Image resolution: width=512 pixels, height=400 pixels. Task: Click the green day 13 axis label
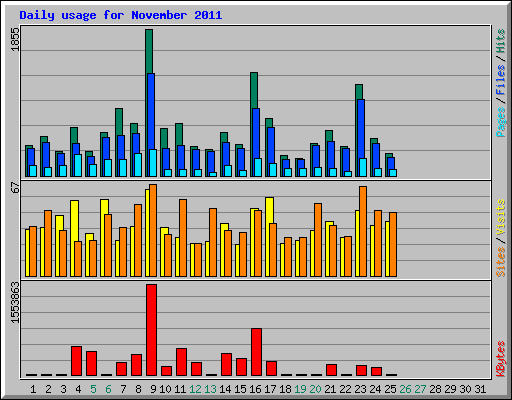210,389
